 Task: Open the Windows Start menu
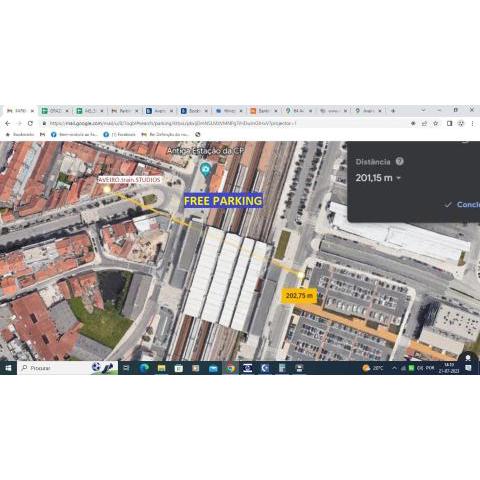[x=8, y=368]
